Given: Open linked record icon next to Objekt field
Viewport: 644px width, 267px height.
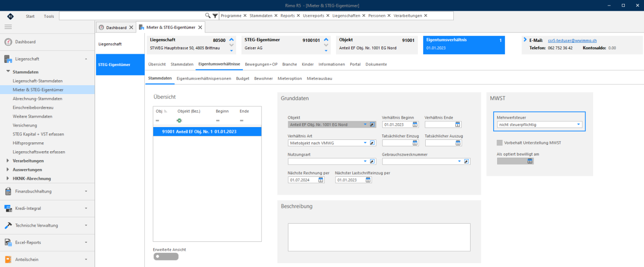Looking at the screenshot, I should tap(373, 125).
